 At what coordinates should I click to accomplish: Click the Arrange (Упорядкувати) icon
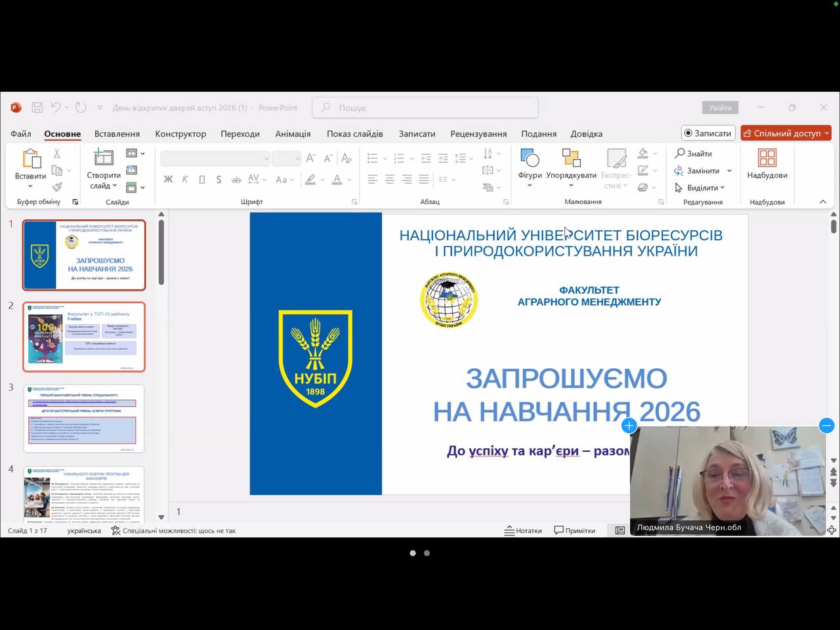point(571,159)
